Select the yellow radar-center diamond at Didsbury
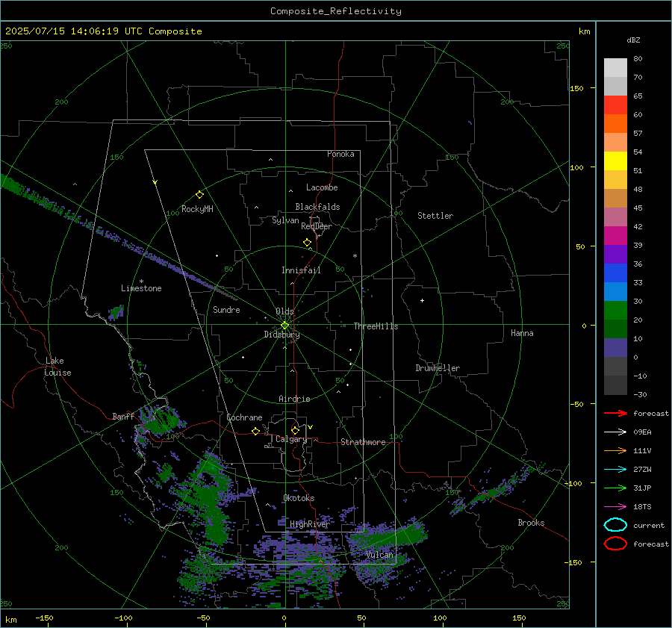672x628 pixels. point(284,326)
